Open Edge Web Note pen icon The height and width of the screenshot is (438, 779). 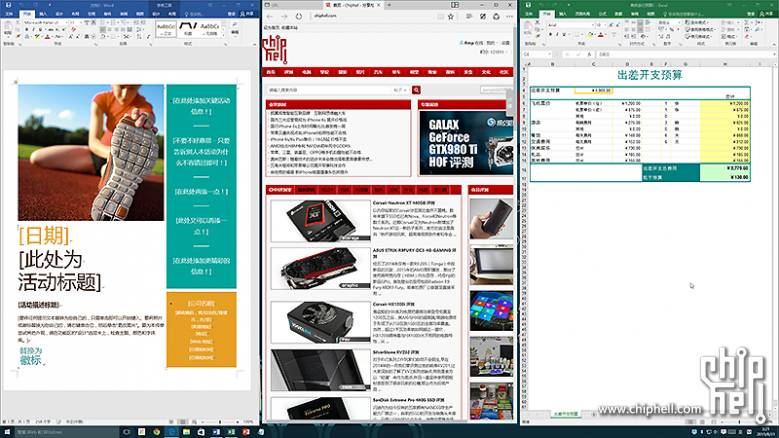pos(482,16)
